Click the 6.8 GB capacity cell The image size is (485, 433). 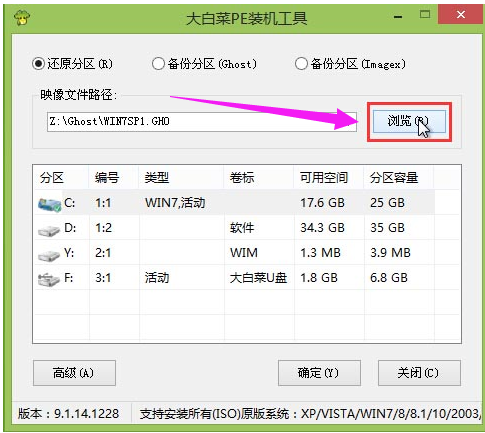[x=389, y=278]
